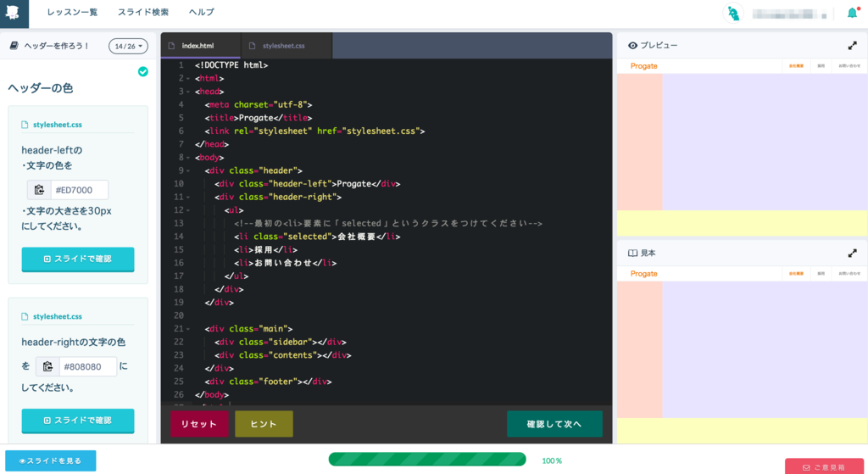Click the #ED7000 color code field
This screenshot has width=868, height=474.
[79, 190]
